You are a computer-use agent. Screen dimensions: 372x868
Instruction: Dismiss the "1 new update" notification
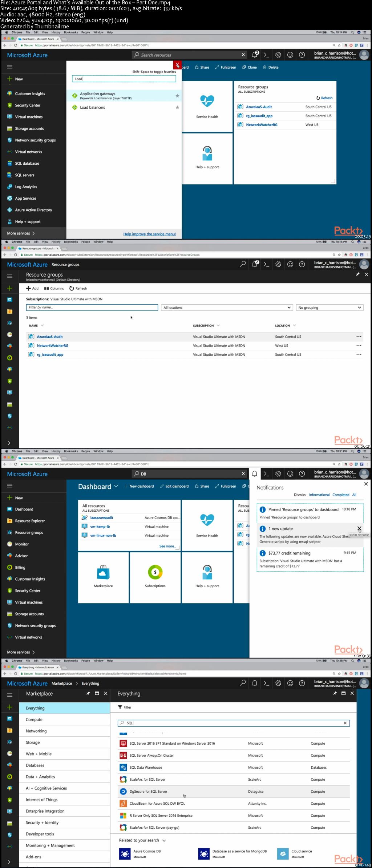(x=359, y=528)
